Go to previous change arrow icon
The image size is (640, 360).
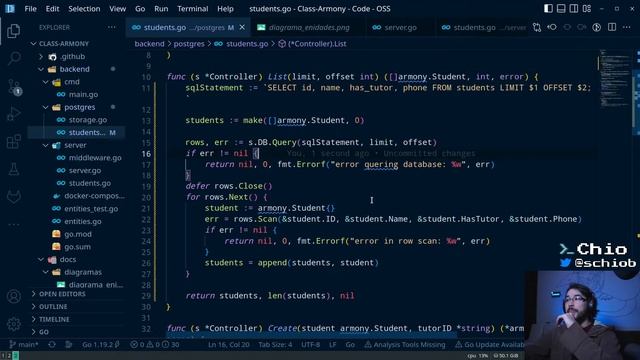552,27
